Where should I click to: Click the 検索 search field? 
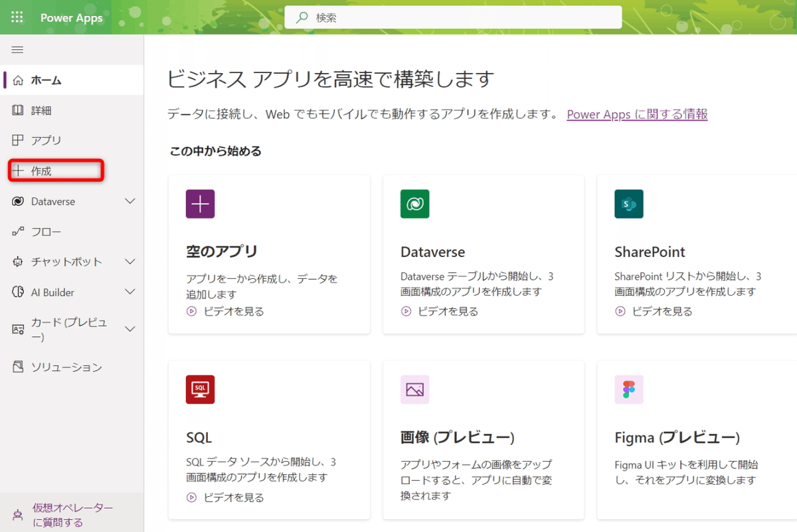click(453, 18)
